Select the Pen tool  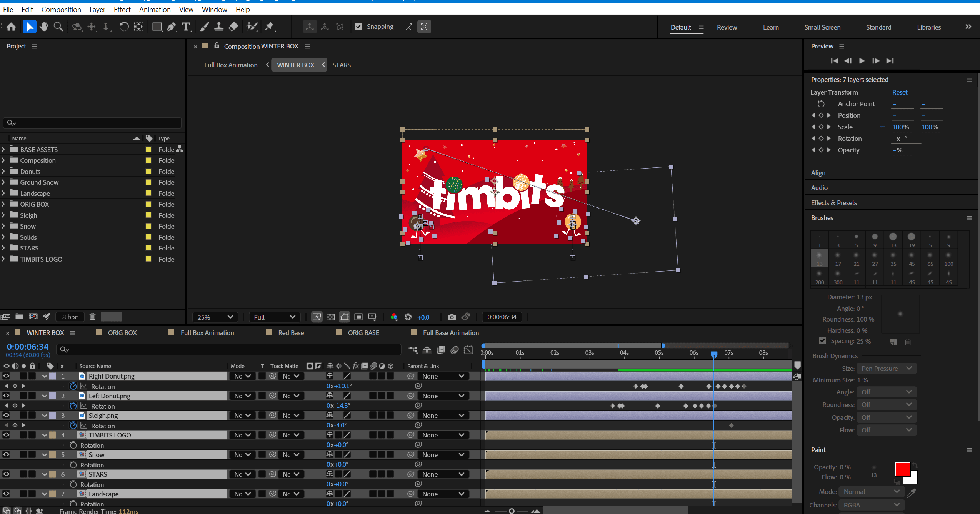click(x=172, y=27)
